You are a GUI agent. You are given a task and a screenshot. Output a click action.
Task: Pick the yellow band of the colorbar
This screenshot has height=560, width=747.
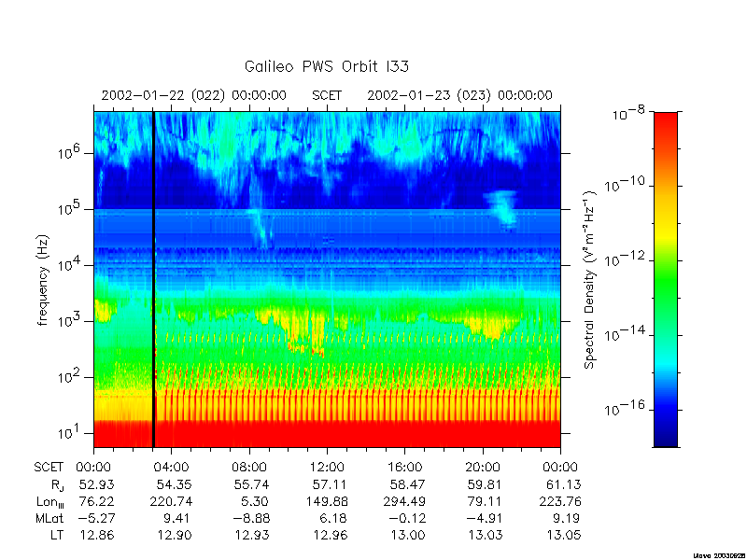(666, 229)
